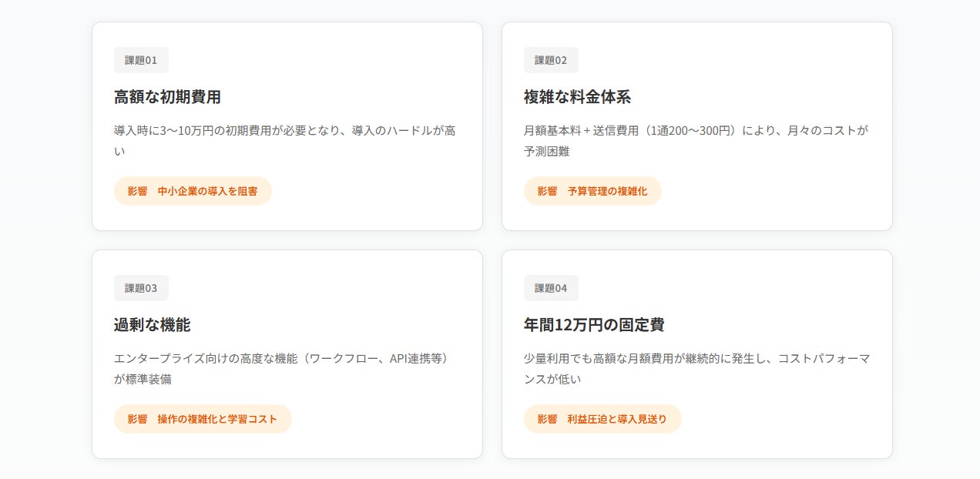Select the 複雑な料金体系 heading

(577, 97)
